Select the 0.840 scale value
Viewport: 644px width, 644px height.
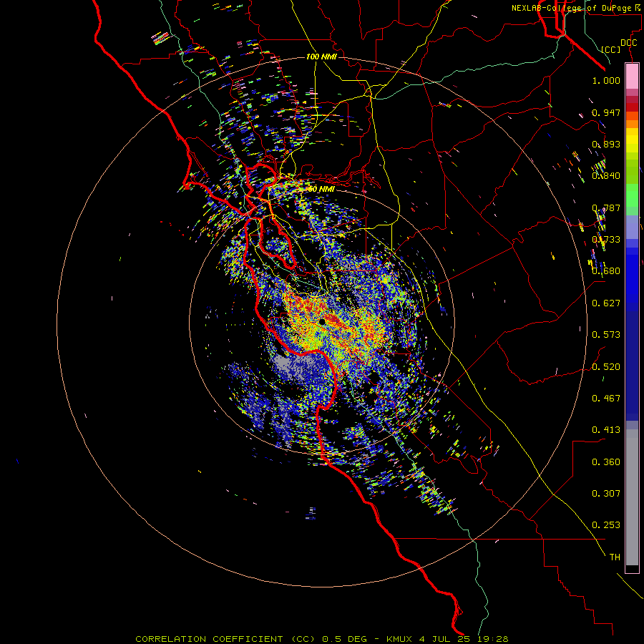[x=606, y=176]
